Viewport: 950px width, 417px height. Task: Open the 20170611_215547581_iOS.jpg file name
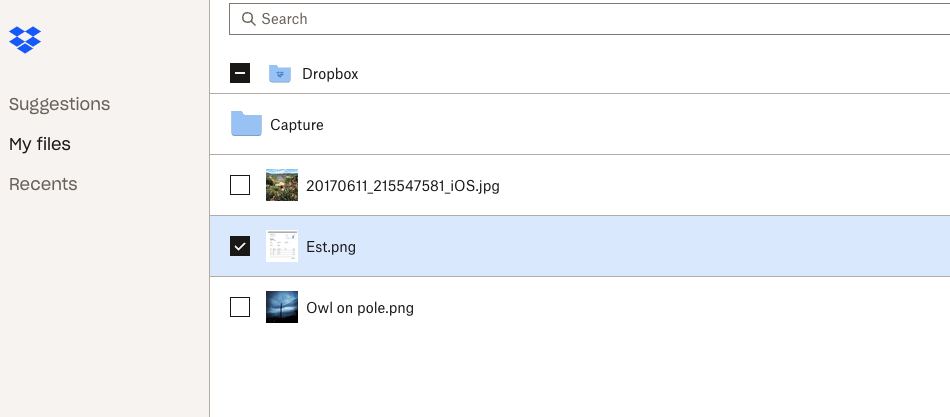pyautogui.click(x=402, y=186)
